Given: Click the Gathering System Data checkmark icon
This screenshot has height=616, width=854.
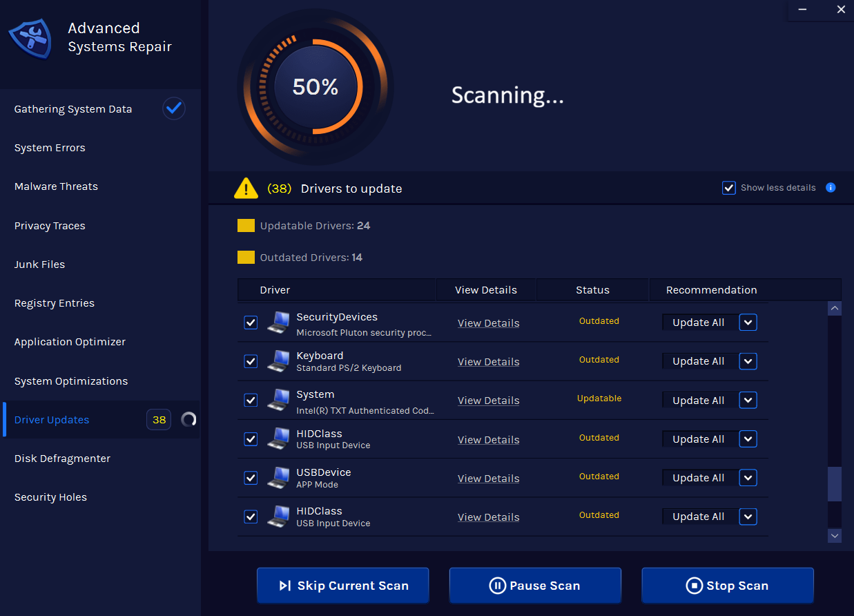Looking at the screenshot, I should (x=174, y=108).
